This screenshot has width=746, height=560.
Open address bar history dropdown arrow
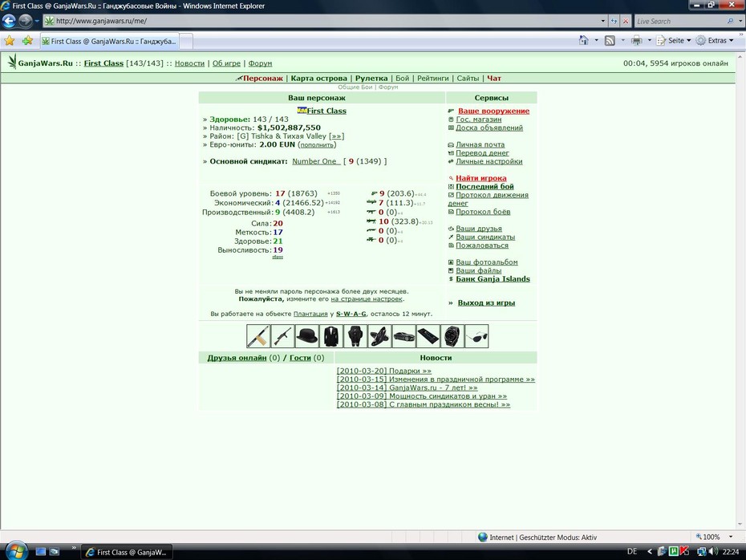(x=602, y=21)
